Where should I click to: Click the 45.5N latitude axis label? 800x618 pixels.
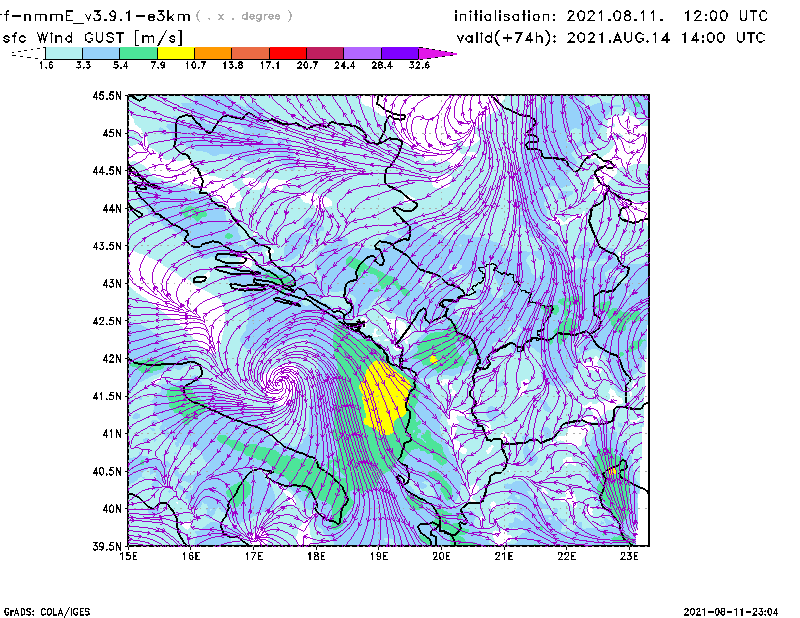click(x=107, y=96)
